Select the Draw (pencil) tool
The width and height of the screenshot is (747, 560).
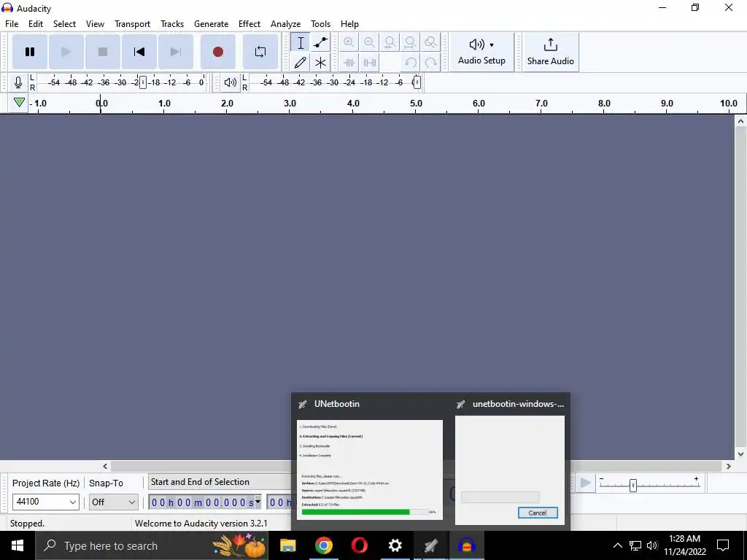pyautogui.click(x=301, y=63)
